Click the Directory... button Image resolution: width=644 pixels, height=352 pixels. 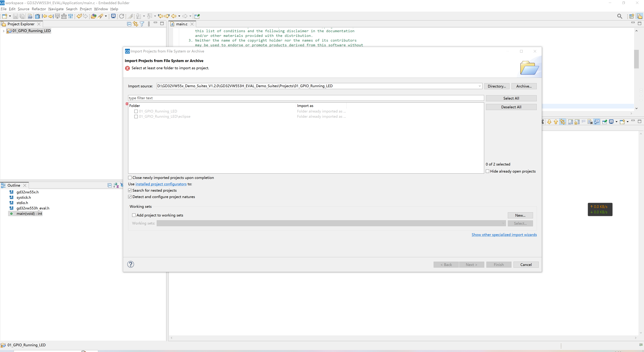(497, 86)
